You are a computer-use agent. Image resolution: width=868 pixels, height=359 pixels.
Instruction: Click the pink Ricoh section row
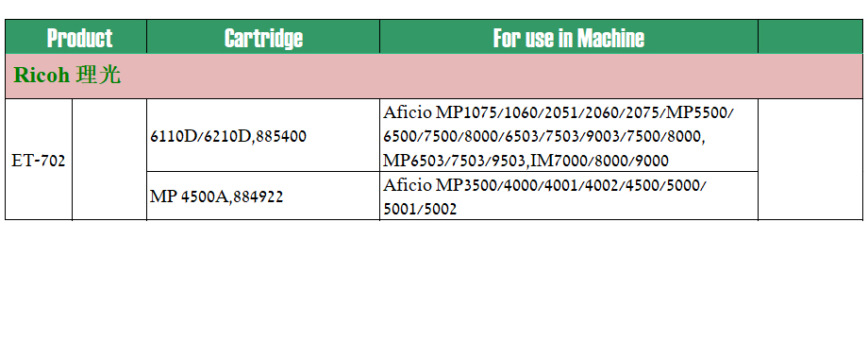[x=434, y=76]
